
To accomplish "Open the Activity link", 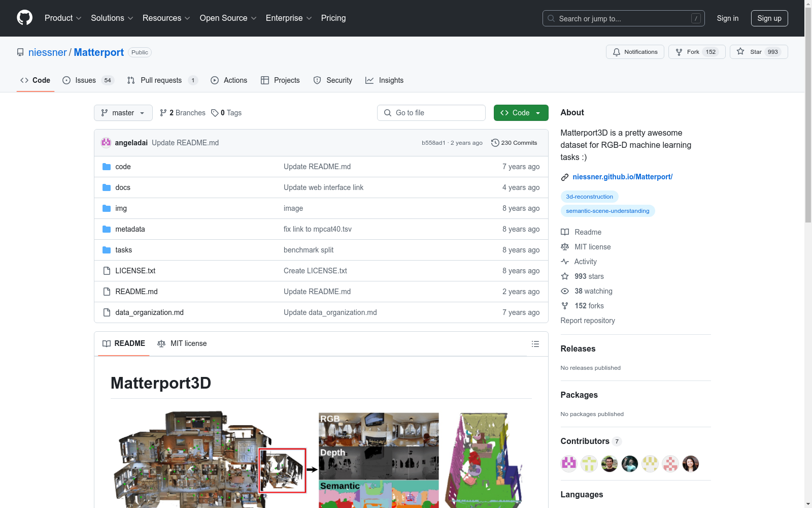I will pyautogui.click(x=579, y=262).
